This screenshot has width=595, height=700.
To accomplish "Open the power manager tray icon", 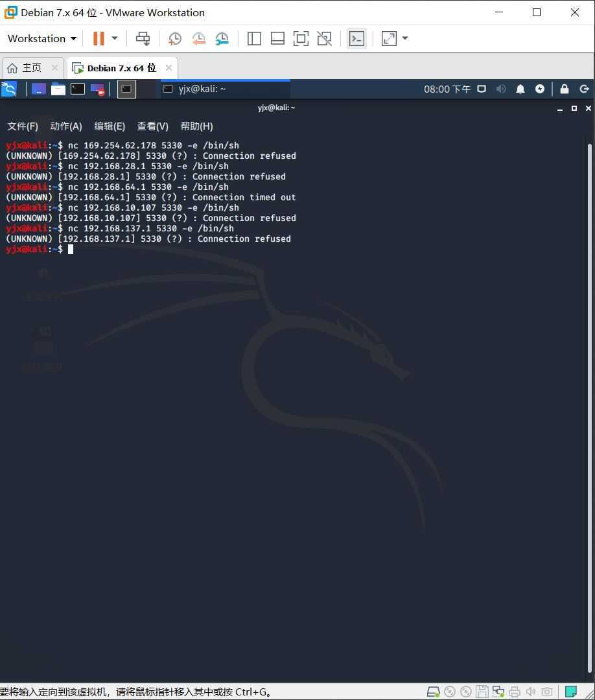I will tap(540, 89).
